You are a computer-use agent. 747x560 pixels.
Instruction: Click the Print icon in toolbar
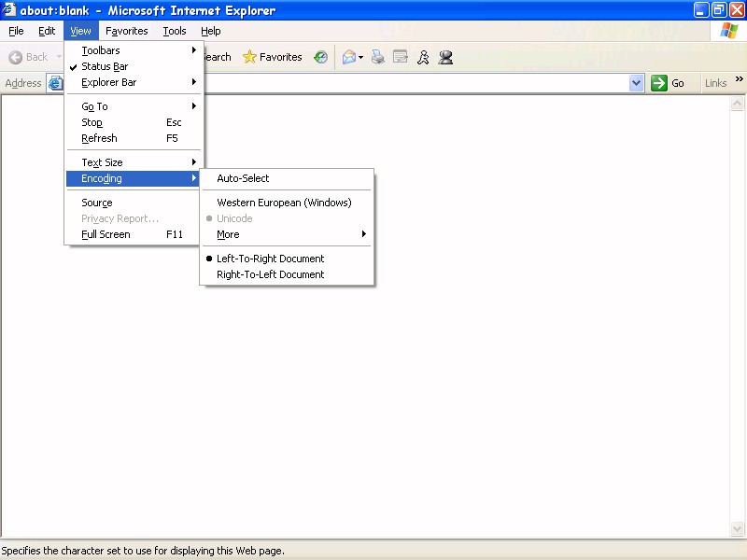tap(378, 57)
